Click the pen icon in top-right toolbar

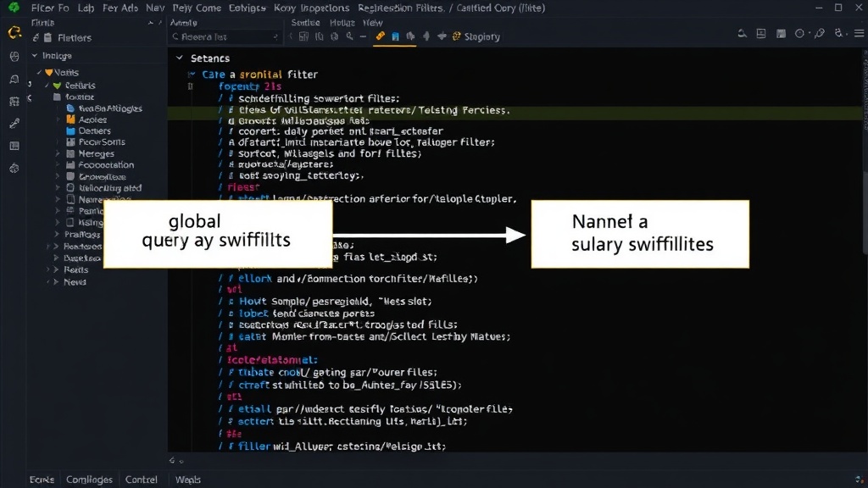coord(820,34)
